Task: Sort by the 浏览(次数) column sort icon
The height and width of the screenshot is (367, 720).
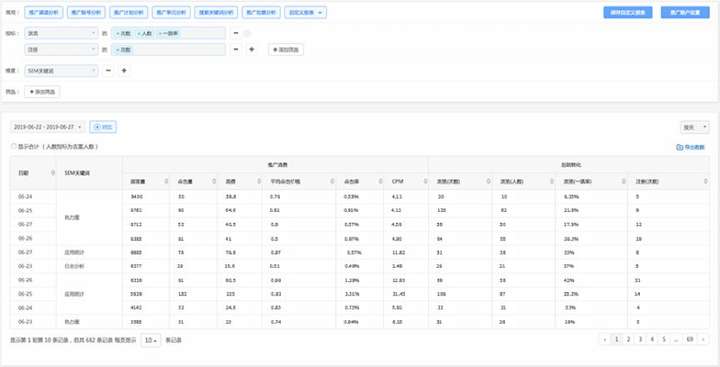Action: [x=489, y=181]
